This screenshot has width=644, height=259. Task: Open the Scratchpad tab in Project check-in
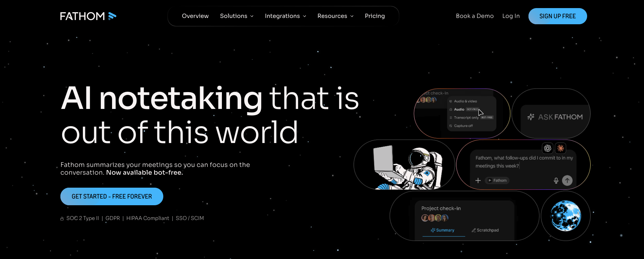[485, 231]
